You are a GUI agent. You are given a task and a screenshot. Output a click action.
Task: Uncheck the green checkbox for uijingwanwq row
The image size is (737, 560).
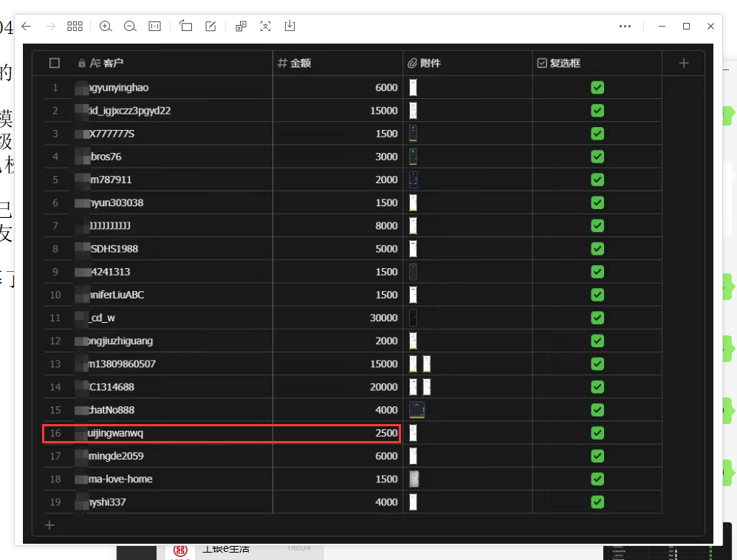click(597, 433)
